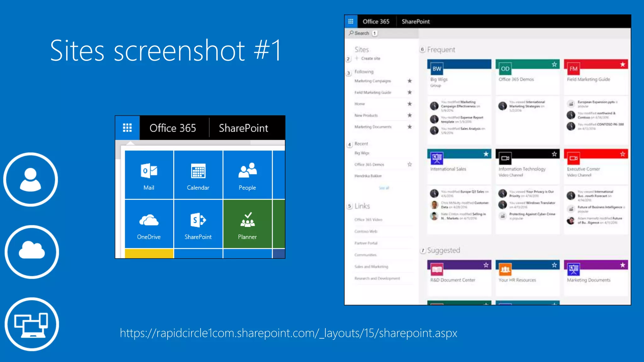Open the Office 365 Video link

[368, 220]
